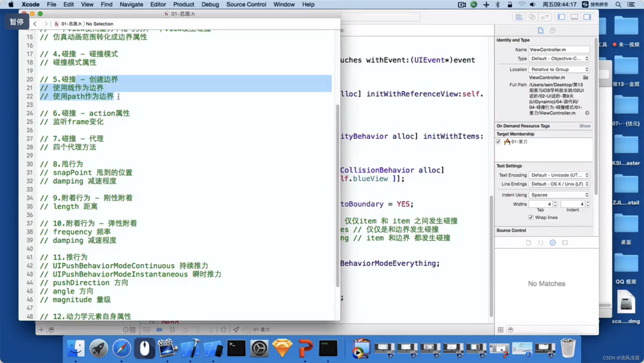
Task: Enable the 01-重力 Target Membership checkbox
Action: pos(499,142)
